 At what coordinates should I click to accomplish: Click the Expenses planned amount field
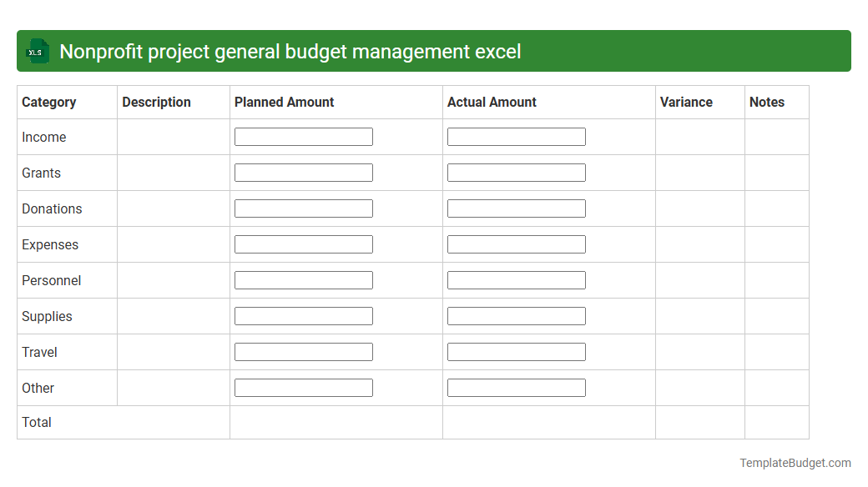304,243
